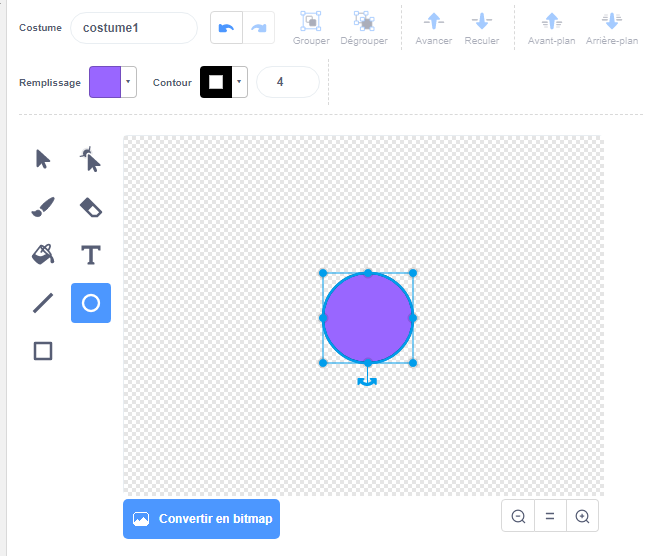
Task: Click the purple circle on canvas
Action: (x=367, y=317)
